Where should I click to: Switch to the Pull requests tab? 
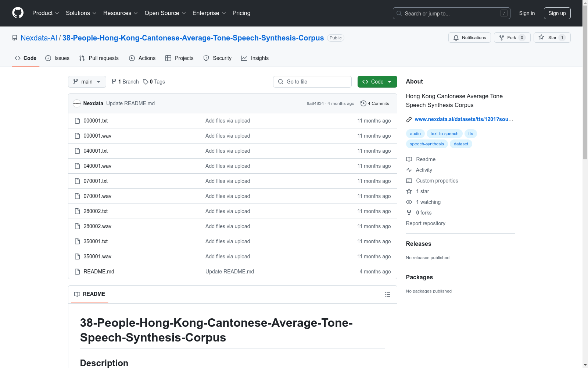[99, 58]
